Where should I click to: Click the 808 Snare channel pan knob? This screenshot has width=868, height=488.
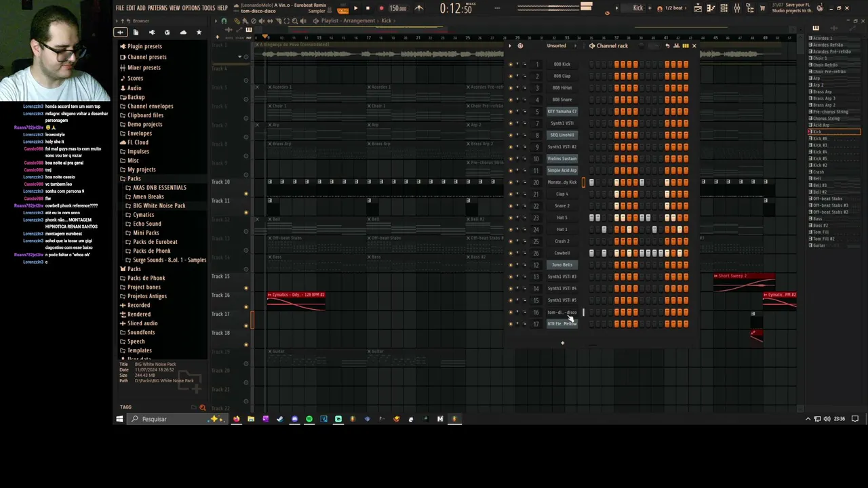point(517,100)
